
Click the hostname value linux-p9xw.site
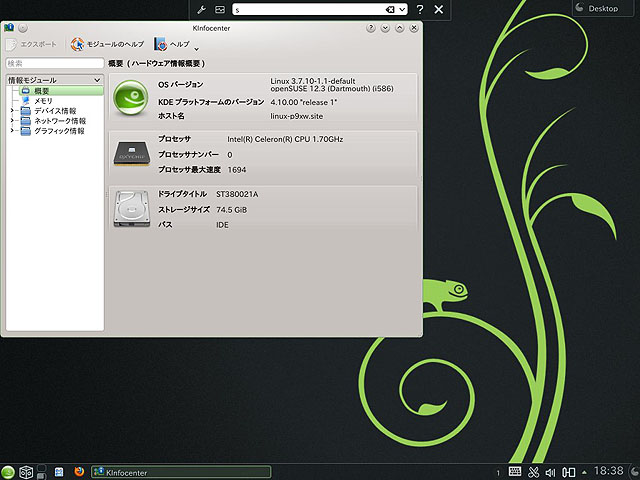point(296,116)
